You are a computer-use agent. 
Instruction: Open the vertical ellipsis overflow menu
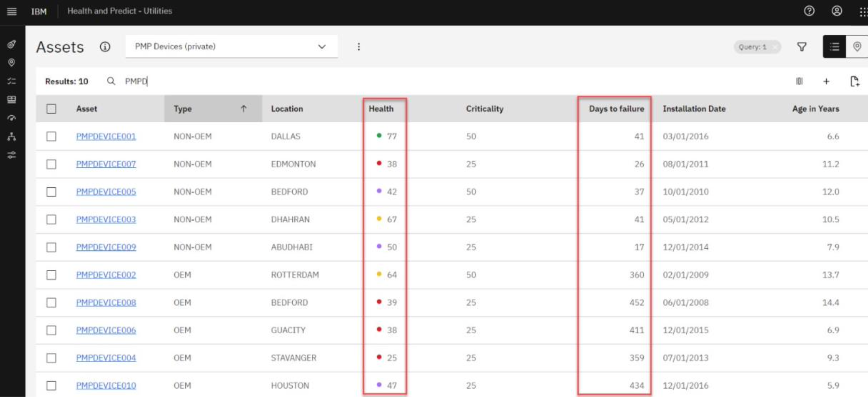click(359, 47)
